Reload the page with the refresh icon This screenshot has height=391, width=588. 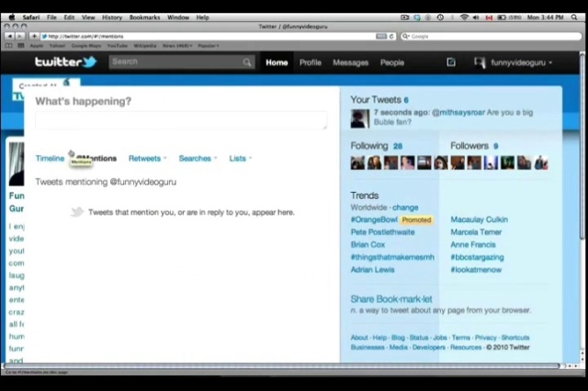(391, 37)
